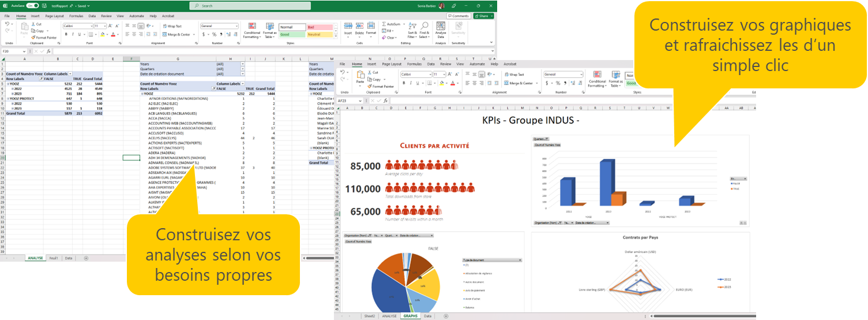Viewport: 868px width, 320px height.
Task: Toggle Bold in the back Excel window
Action: (x=66, y=34)
